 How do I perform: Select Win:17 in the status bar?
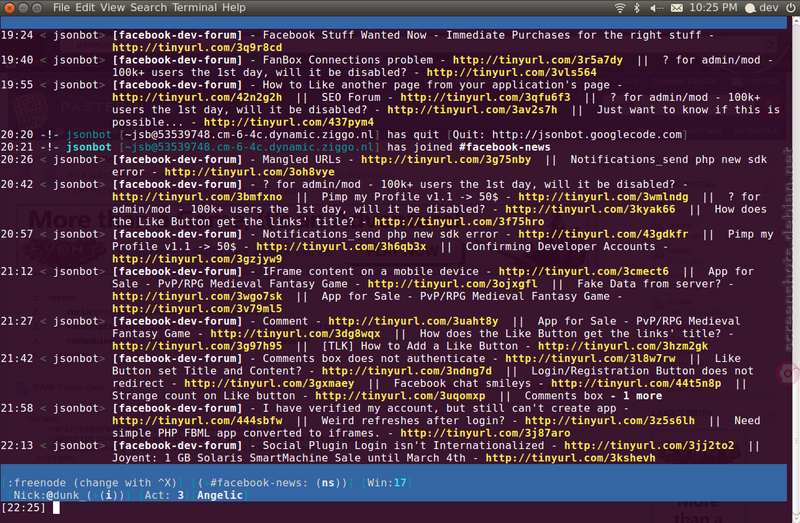(x=387, y=483)
